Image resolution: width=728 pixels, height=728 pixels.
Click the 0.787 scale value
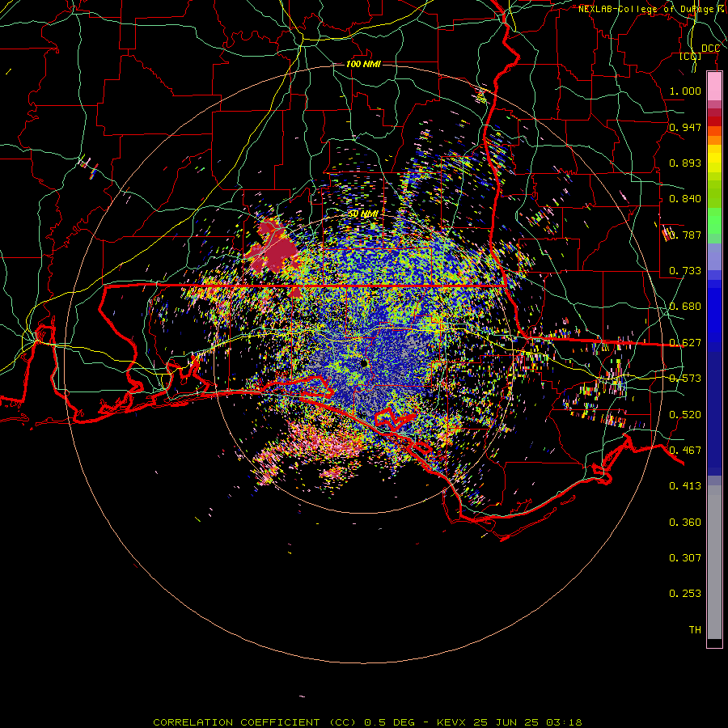685,235
